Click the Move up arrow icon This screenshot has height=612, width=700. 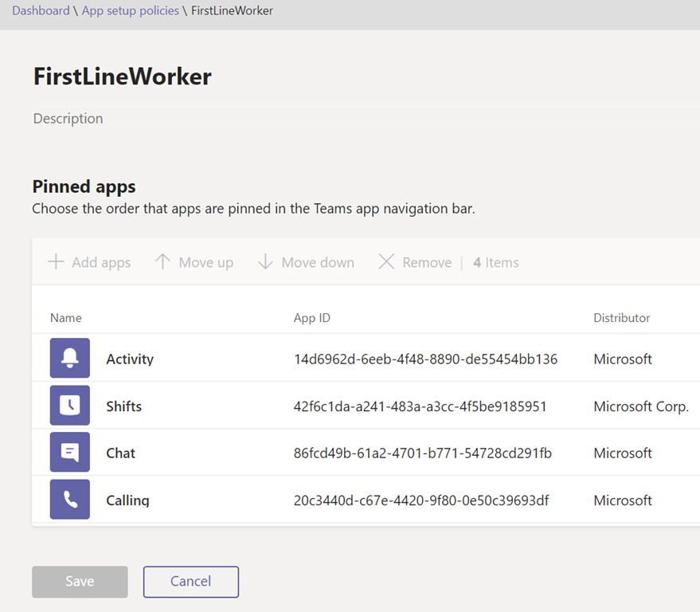pyautogui.click(x=162, y=262)
